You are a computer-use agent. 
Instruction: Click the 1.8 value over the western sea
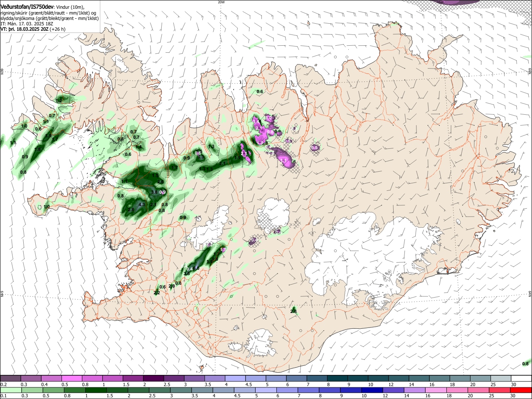click(38, 150)
